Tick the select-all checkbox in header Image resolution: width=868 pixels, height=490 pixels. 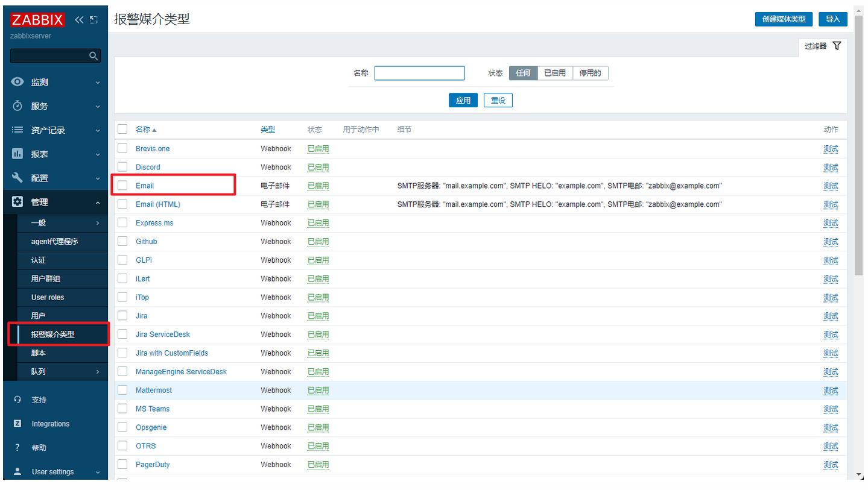pyautogui.click(x=122, y=129)
